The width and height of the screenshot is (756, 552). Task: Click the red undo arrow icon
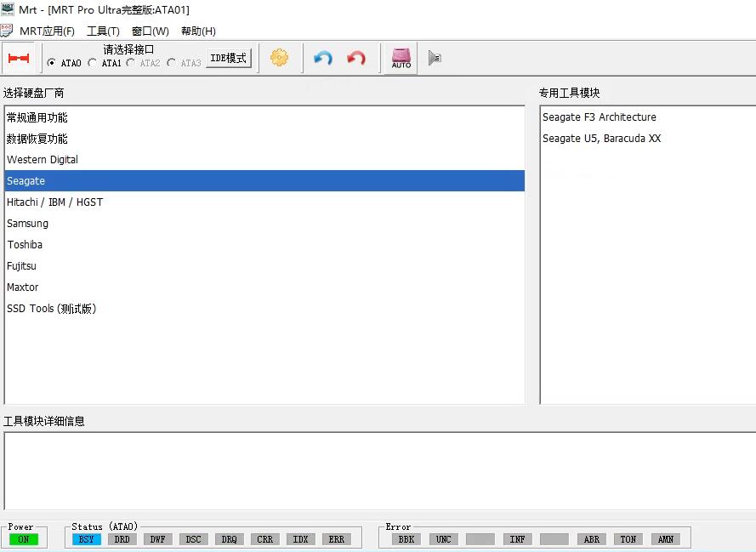point(356,59)
